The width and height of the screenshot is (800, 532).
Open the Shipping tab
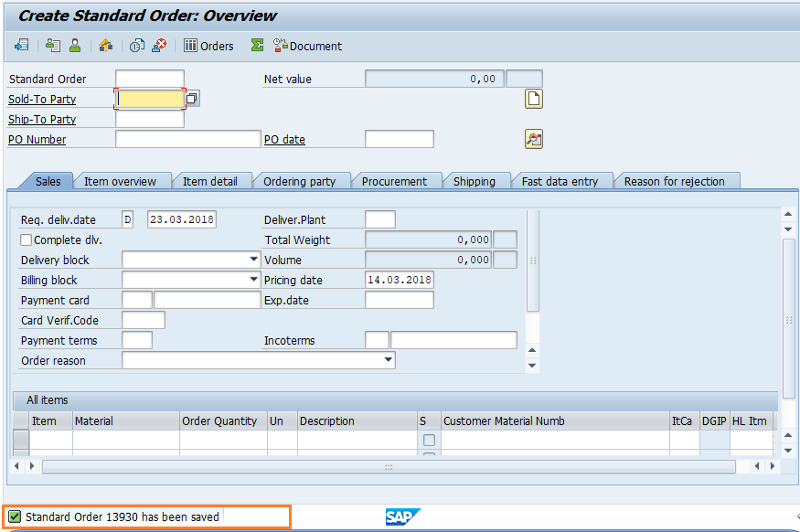[x=474, y=181]
